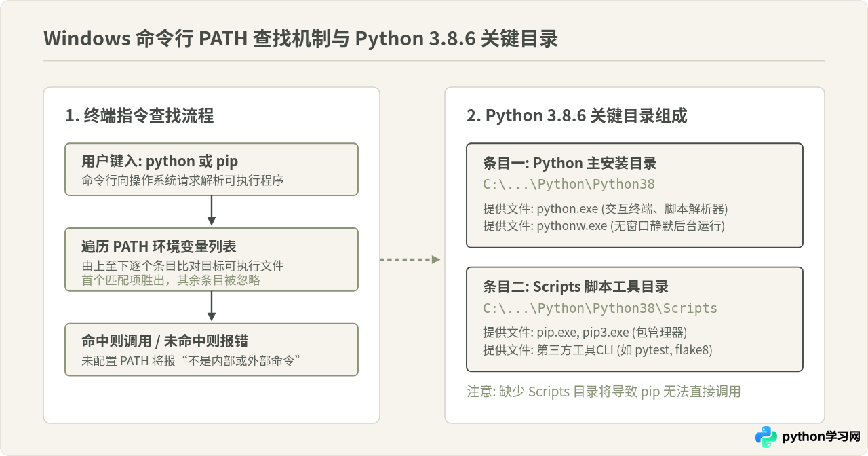The height and width of the screenshot is (456, 868).
Task: Click the highlighted line "首个匹配项胜出，其余条目被忽略"
Action: [171, 280]
